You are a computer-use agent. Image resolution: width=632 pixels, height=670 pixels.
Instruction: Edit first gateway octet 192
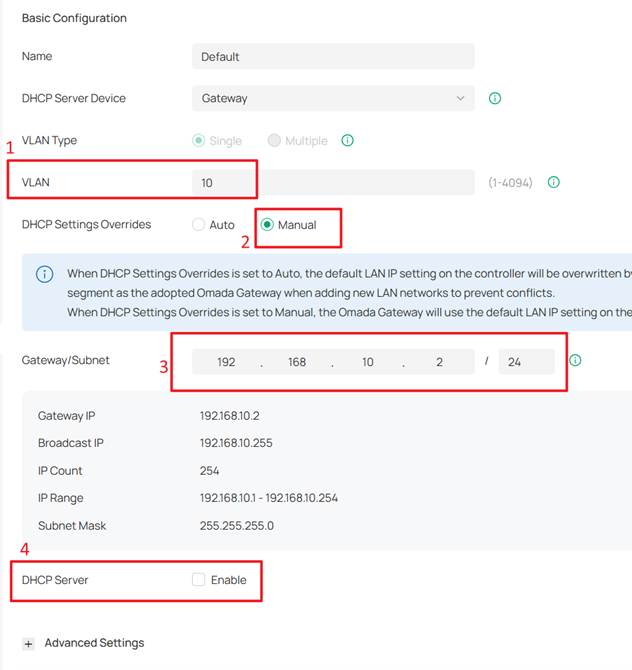tap(226, 362)
